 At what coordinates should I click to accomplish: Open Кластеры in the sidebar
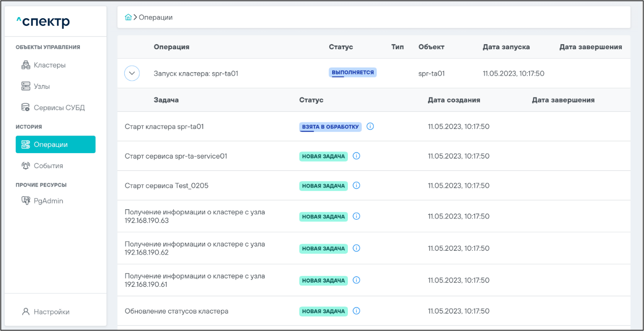(x=49, y=65)
